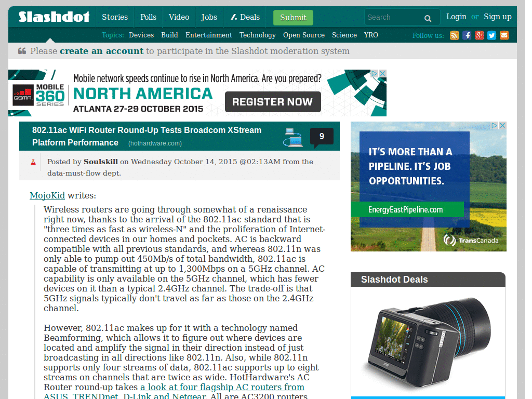
Task: Open the Technology topic
Action: click(x=258, y=35)
